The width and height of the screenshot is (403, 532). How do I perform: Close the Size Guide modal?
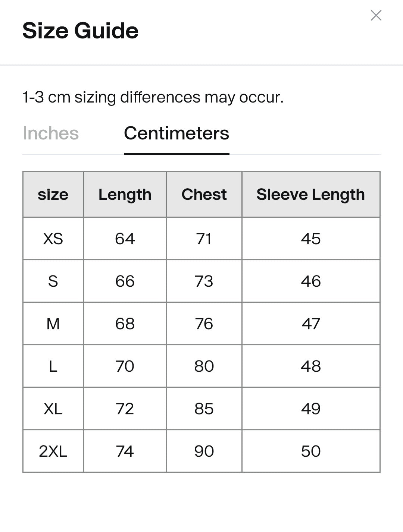[376, 16]
